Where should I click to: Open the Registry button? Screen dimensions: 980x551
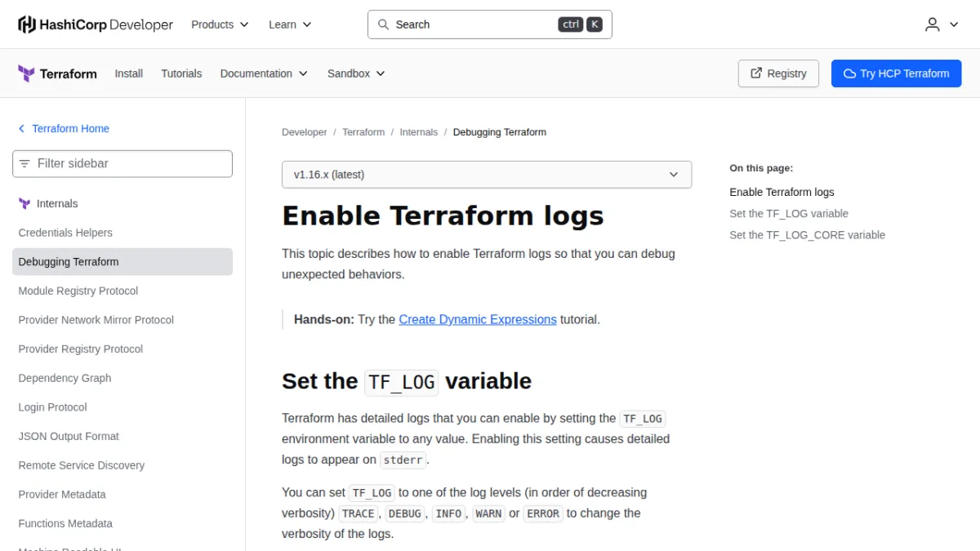778,73
